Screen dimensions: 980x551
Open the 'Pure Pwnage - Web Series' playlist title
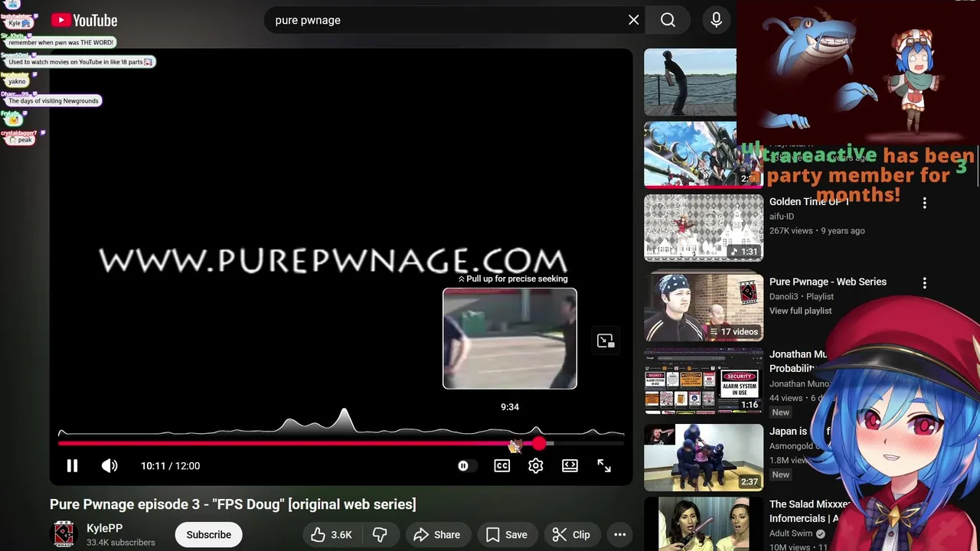point(828,282)
